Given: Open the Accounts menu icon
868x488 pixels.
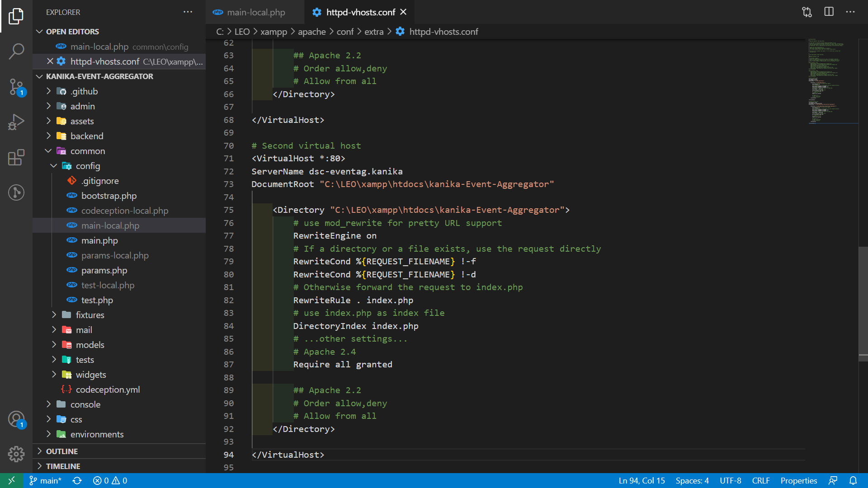Looking at the screenshot, I should click(x=16, y=419).
